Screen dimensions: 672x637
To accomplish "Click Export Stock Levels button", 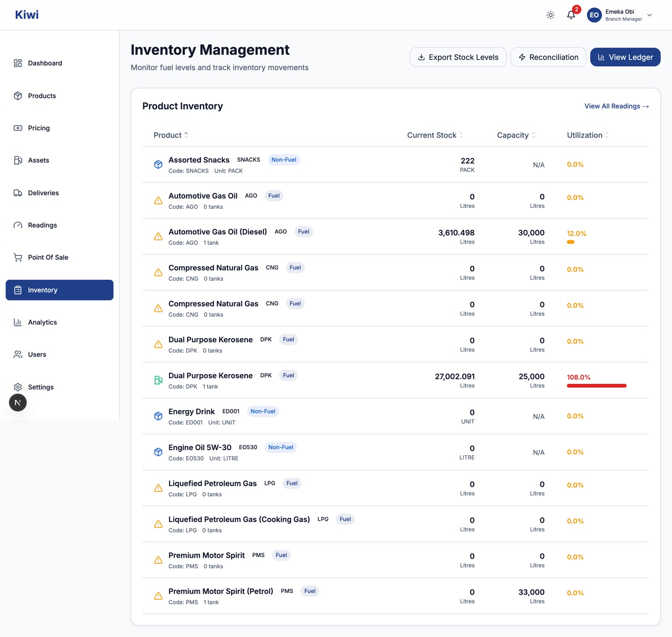I will point(458,57).
